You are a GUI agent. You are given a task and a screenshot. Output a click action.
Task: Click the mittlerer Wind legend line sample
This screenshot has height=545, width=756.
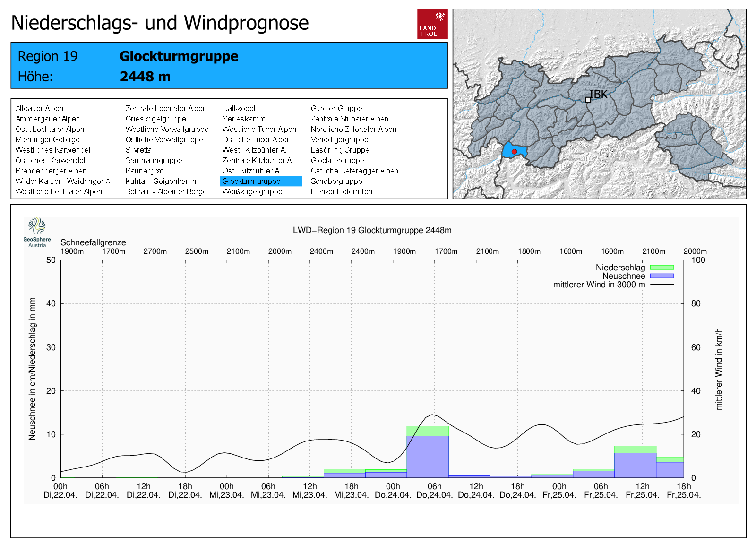(x=661, y=285)
